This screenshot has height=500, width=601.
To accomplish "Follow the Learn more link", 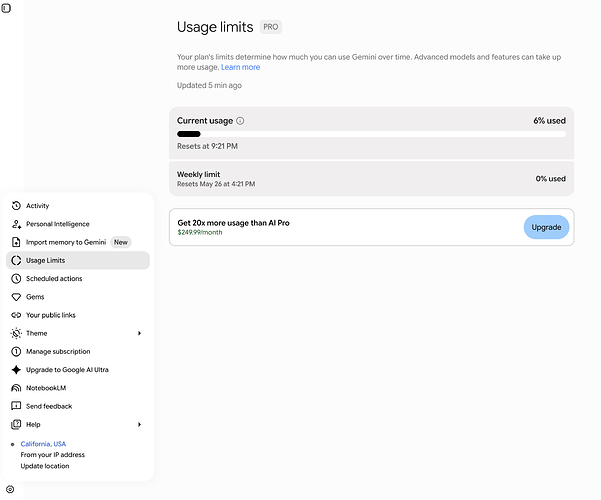I will pyautogui.click(x=240, y=67).
